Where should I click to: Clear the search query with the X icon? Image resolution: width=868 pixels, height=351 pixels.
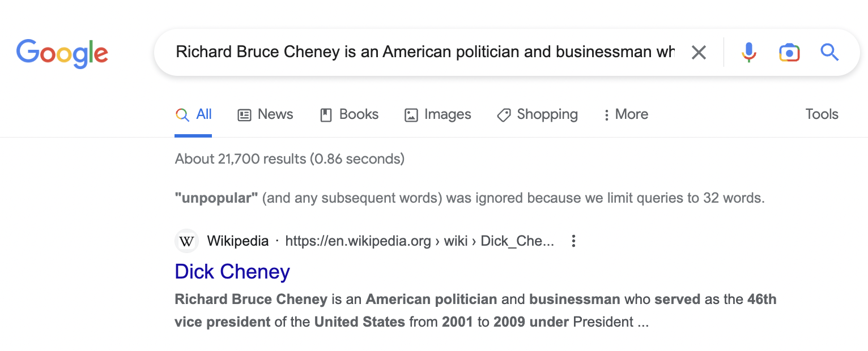[x=699, y=53]
